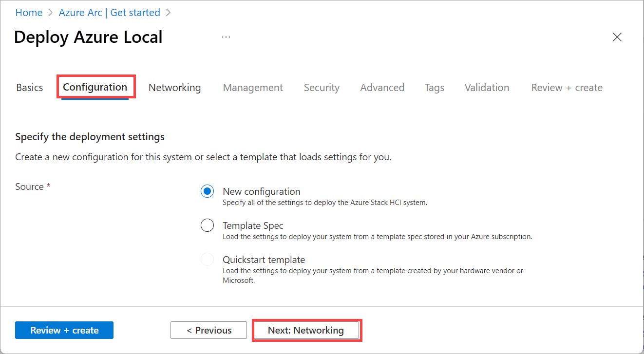This screenshot has width=644, height=354.
Task: Click the Template Spec description text
Action: (x=378, y=237)
